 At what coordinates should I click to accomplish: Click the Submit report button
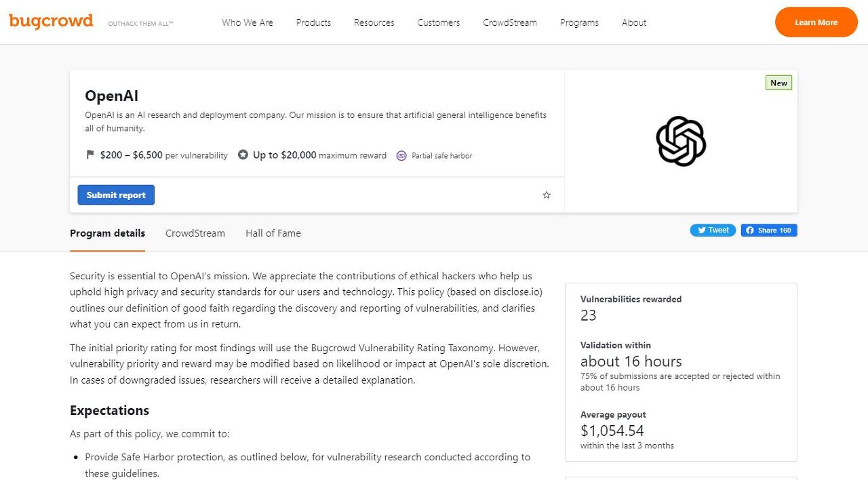point(116,195)
